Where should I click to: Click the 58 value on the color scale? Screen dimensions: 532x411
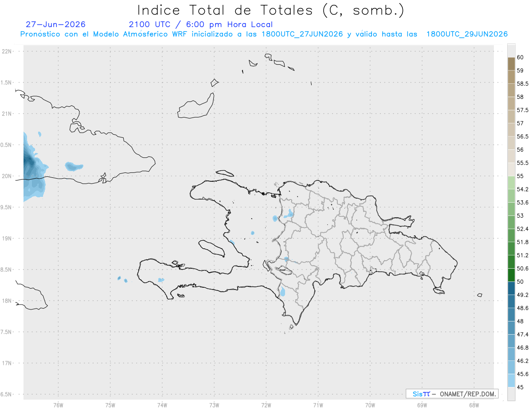tap(520, 97)
